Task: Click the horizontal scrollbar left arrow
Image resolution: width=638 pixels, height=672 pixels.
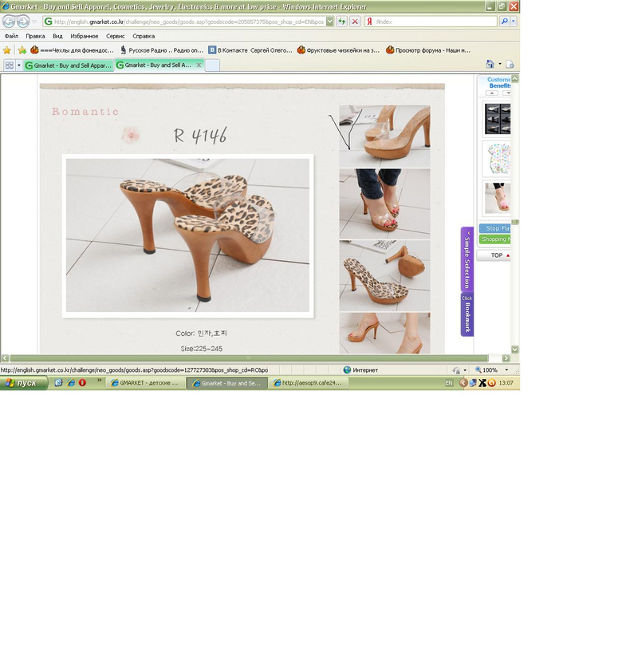Action: click(5, 358)
